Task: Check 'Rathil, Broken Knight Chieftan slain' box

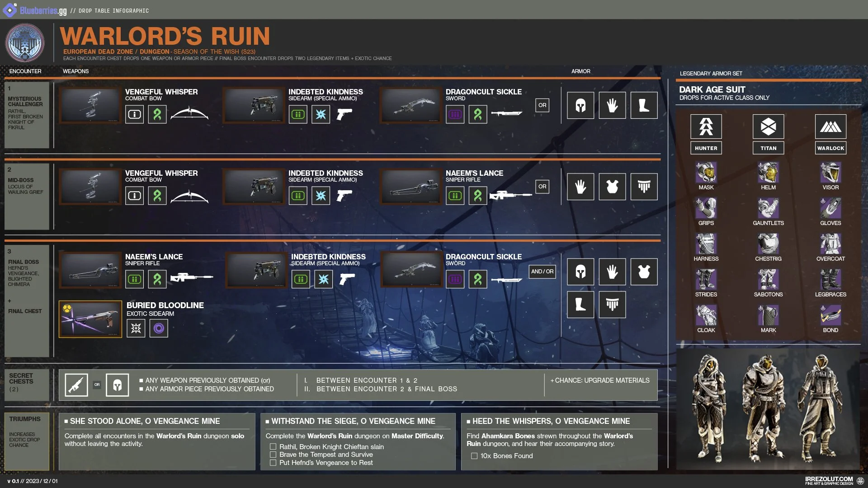Action: (x=273, y=447)
